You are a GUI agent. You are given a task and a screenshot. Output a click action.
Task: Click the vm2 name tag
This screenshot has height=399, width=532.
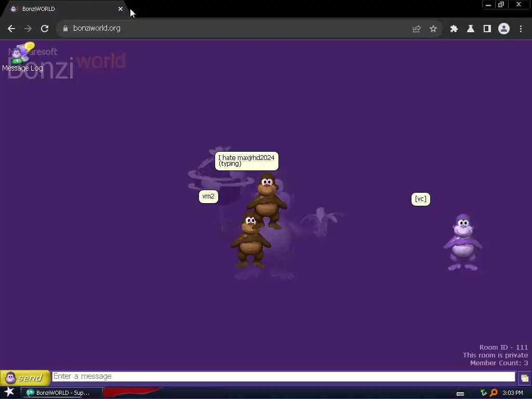pos(208,196)
